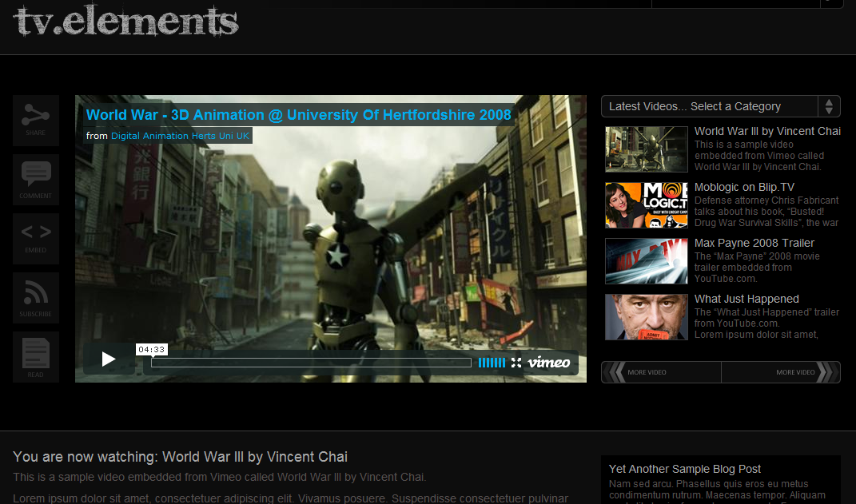The height and width of the screenshot is (504, 856).
Task: Click the Vimeo logo in the player
Action: click(548, 363)
